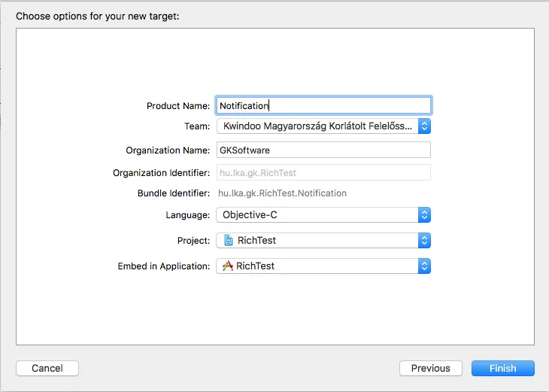Click the grayed Organization Identifier field

[x=323, y=172]
